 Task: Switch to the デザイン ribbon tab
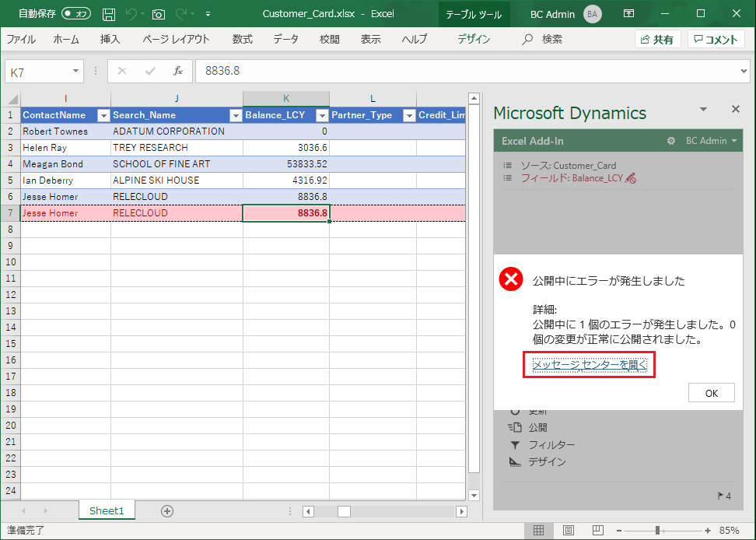click(474, 39)
